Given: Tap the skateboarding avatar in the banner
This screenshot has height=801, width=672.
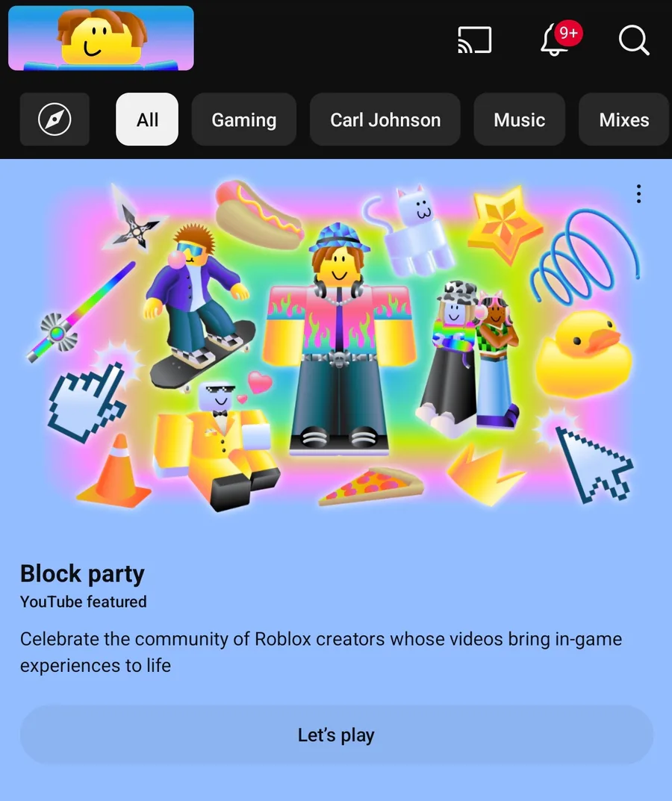Looking at the screenshot, I should tap(199, 302).
